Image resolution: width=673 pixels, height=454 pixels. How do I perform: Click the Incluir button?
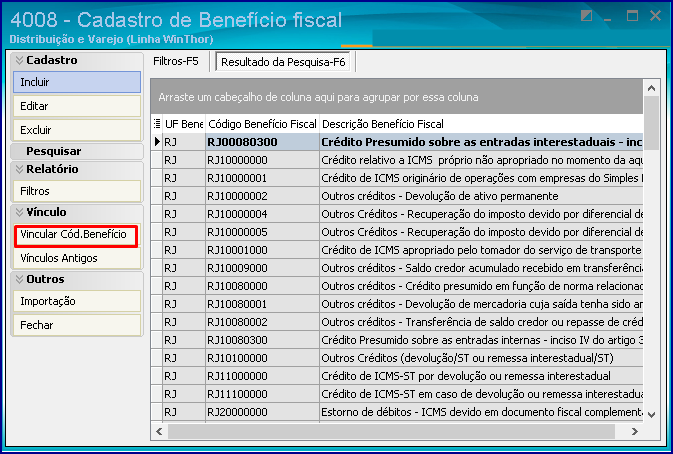coord(77,82)
